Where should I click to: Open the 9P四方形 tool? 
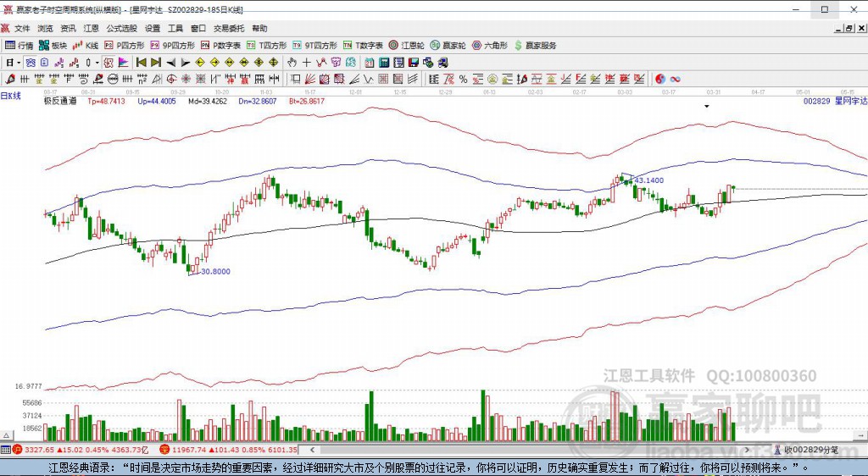(x=173, y=46)
